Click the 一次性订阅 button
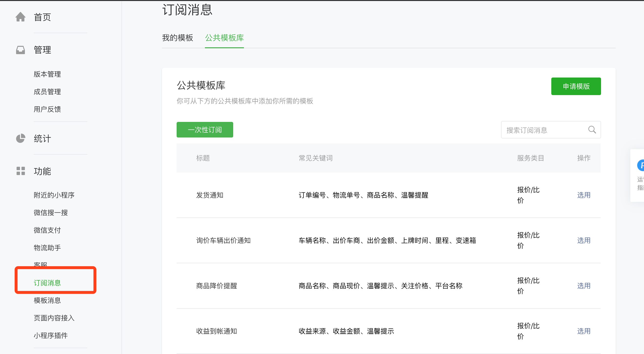644x354 pixels. (x=205, y=130)
